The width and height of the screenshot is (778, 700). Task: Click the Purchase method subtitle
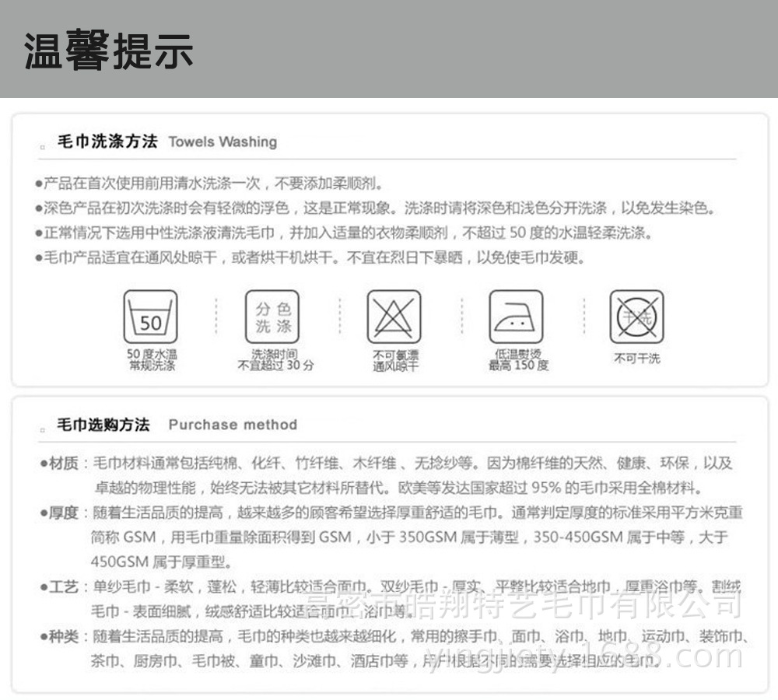(x=233, y=425)
